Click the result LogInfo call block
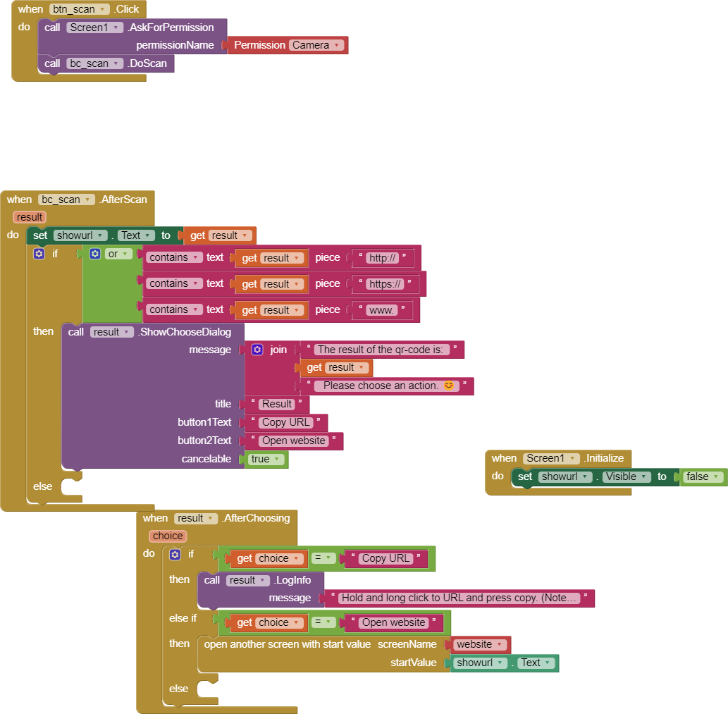This screenshot has width=728, height=714. 260,581
